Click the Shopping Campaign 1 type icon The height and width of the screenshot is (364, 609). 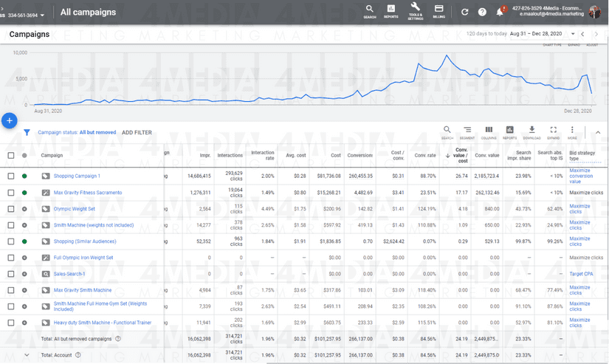point(46,176)
